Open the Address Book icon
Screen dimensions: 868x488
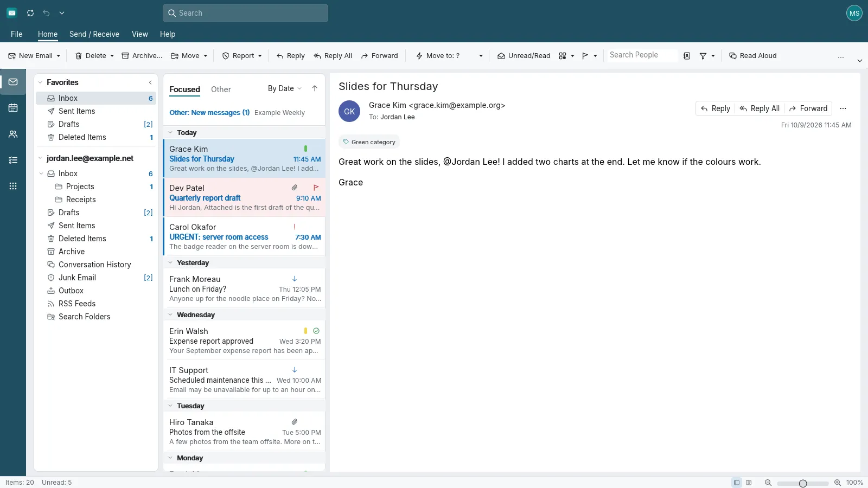tap(687, 56)
